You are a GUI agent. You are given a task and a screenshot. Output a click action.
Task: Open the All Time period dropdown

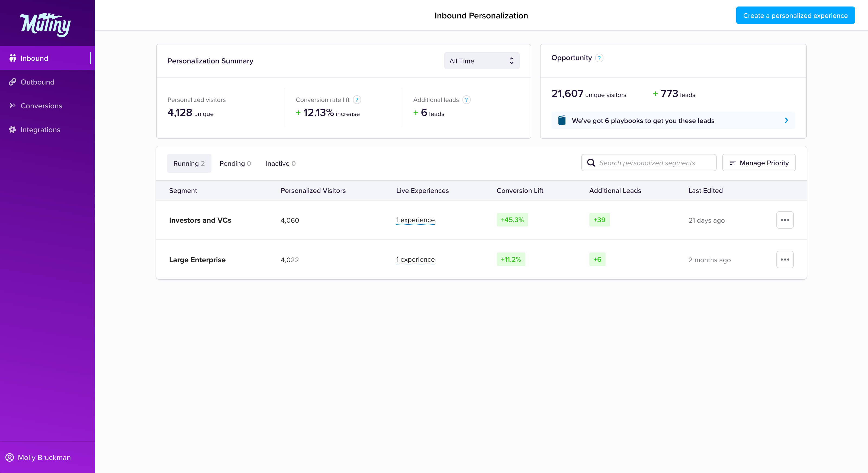(481, 61)
